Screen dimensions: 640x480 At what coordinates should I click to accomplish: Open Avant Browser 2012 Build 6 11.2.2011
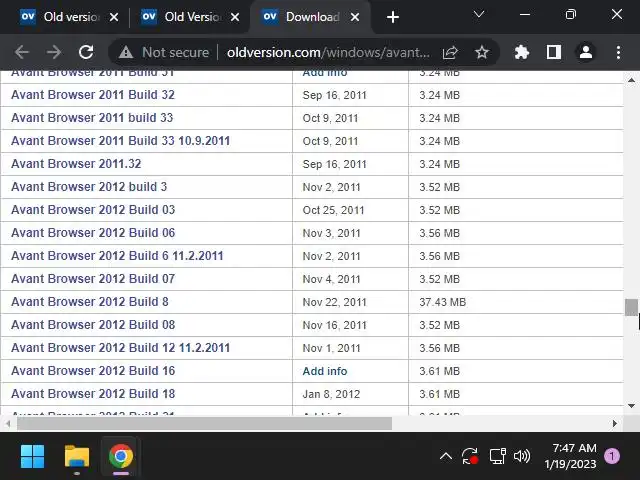pos(118,256)
